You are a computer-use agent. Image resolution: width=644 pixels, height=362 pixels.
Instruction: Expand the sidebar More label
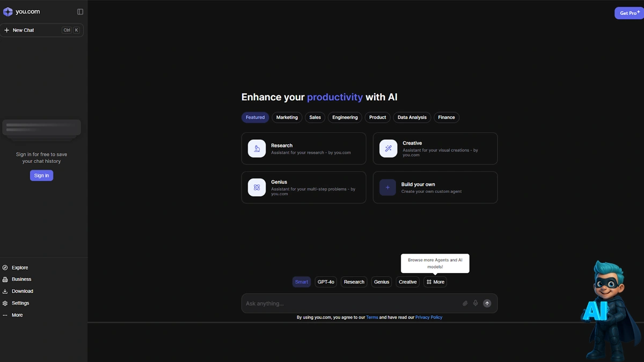tap(17, 315)
